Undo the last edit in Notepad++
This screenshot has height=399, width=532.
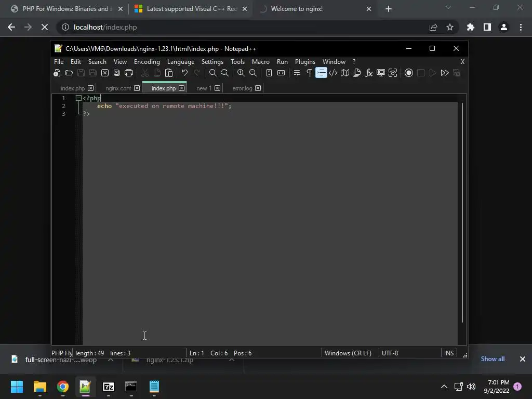click(184, 73)
